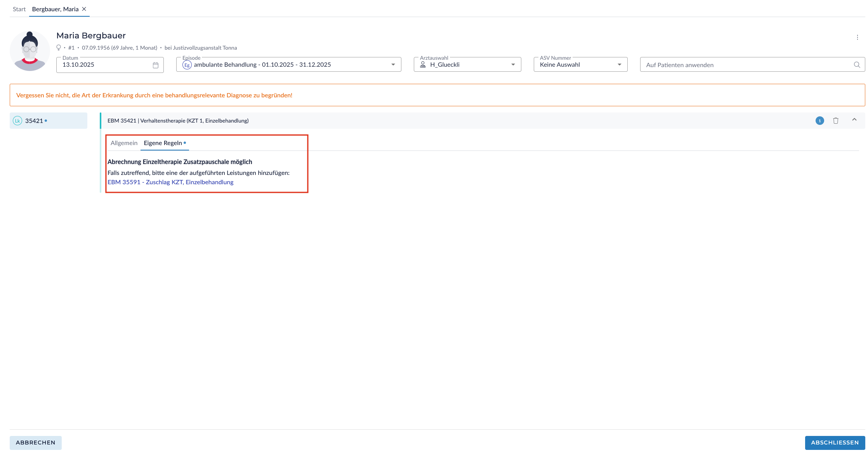Click in the Auf Patienten anwenden field
The height and width of the screenshot is (453, 868).
pyautogui.click(x=745, y=65)
